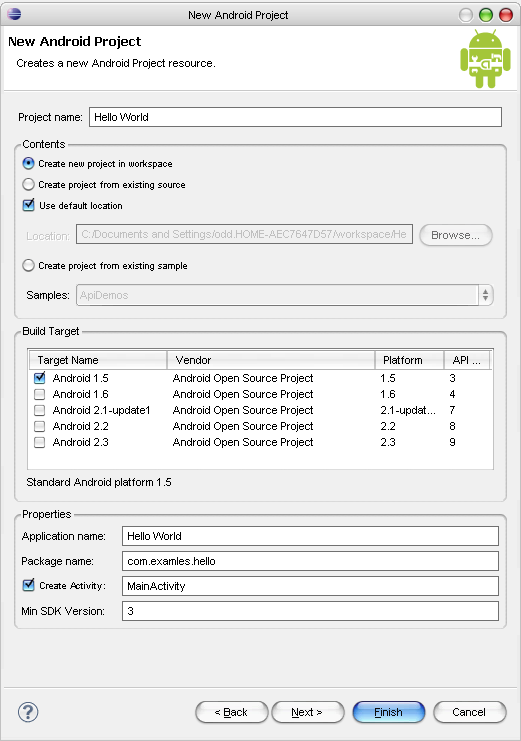Focus the Project name field
The image size is (521, 741).
pos(295,117)
